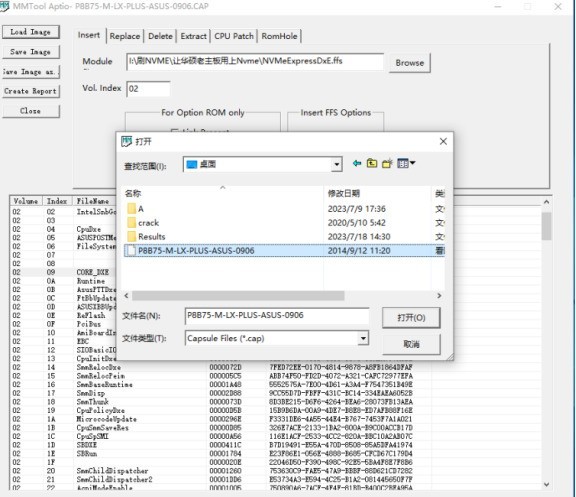The width and height of the screenshot is (576, 497).
Task: Click the module list scroll up arrow
Action: (546, 202)
